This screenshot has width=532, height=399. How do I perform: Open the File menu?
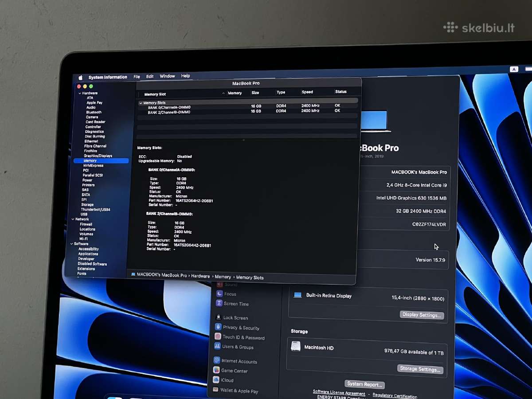[137, 77]
